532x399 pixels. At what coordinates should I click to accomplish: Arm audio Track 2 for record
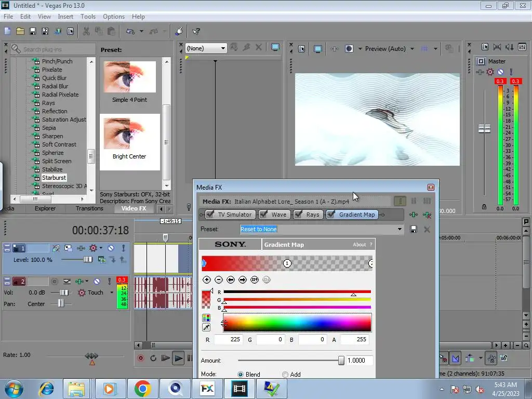[54, 281]
